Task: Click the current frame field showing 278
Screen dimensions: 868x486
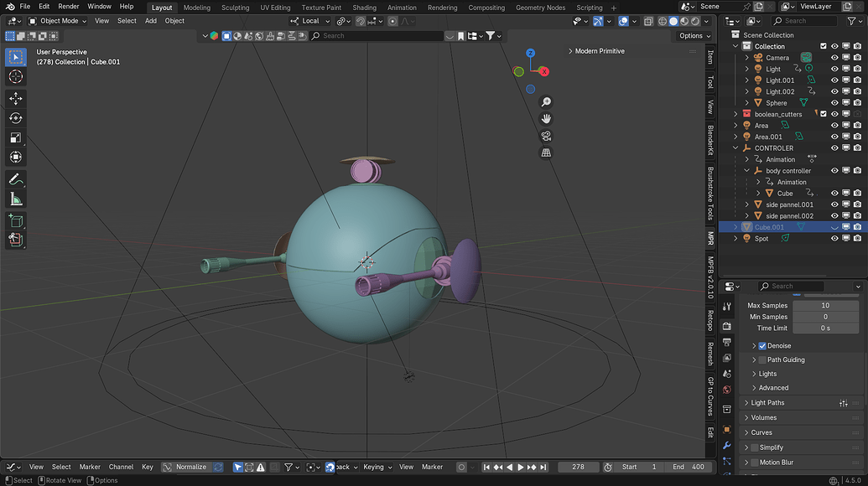Action: (x=578, y=468)
